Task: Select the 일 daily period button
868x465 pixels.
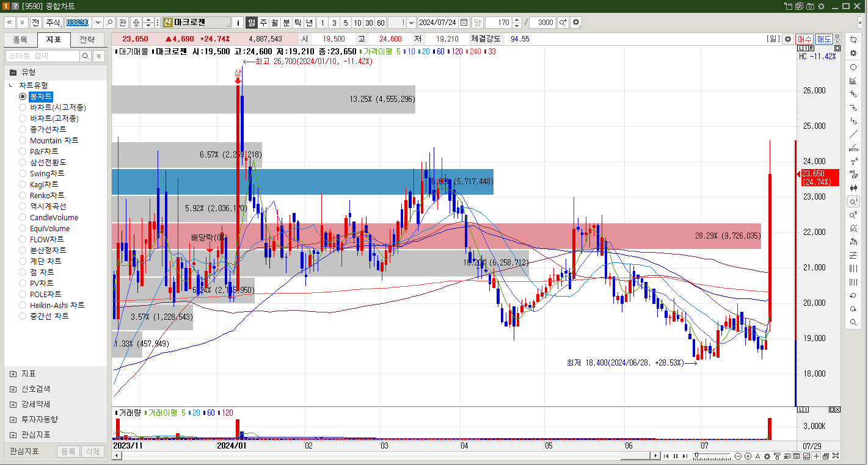Action: (252, 23)
